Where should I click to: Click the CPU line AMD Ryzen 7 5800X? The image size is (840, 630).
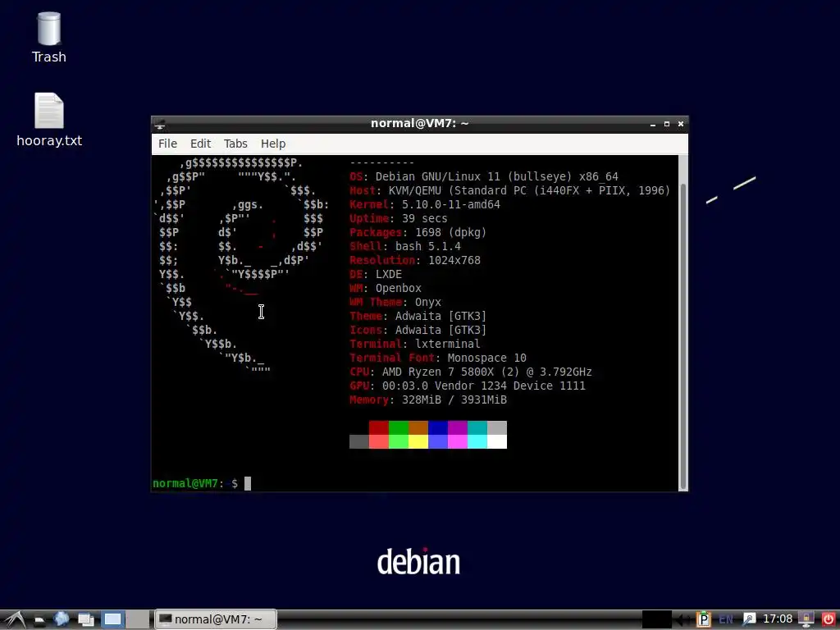point(470,372)
